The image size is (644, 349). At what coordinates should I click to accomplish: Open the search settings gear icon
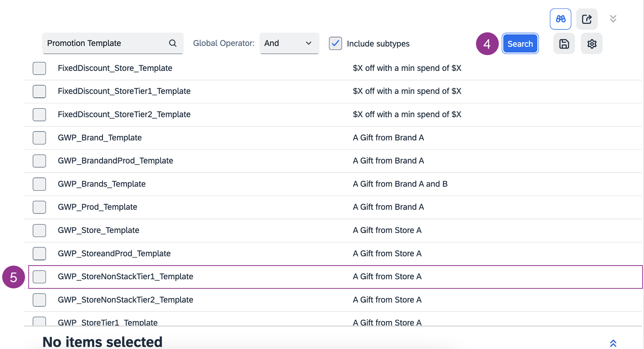591,44
